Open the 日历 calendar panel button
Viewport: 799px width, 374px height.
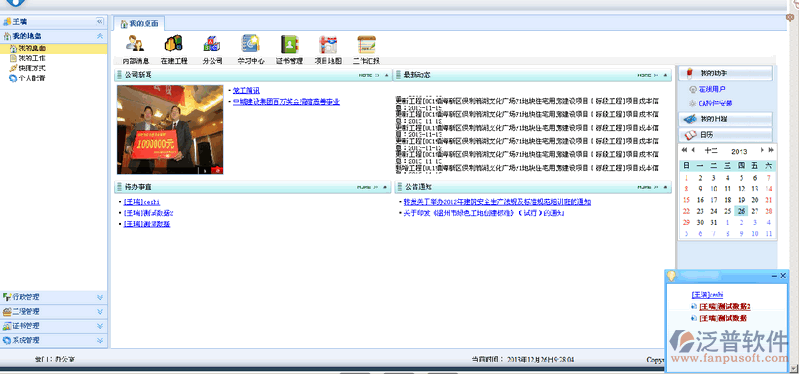726,135
